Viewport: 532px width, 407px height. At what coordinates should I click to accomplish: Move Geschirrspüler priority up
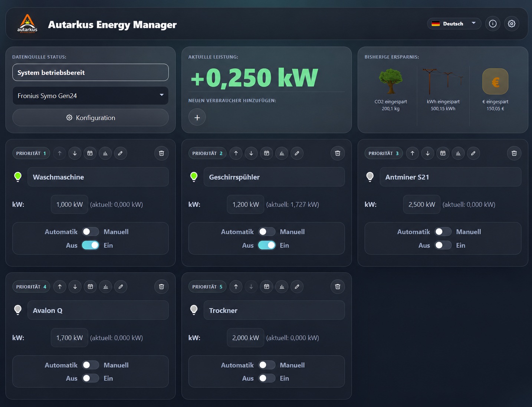coord(236,153)
